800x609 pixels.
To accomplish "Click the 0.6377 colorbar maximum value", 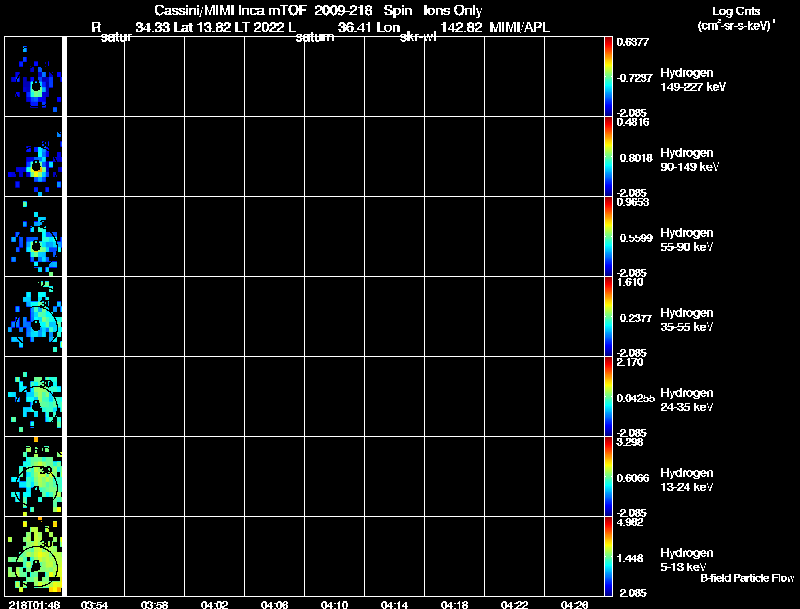I will click(x=633, y=42).
